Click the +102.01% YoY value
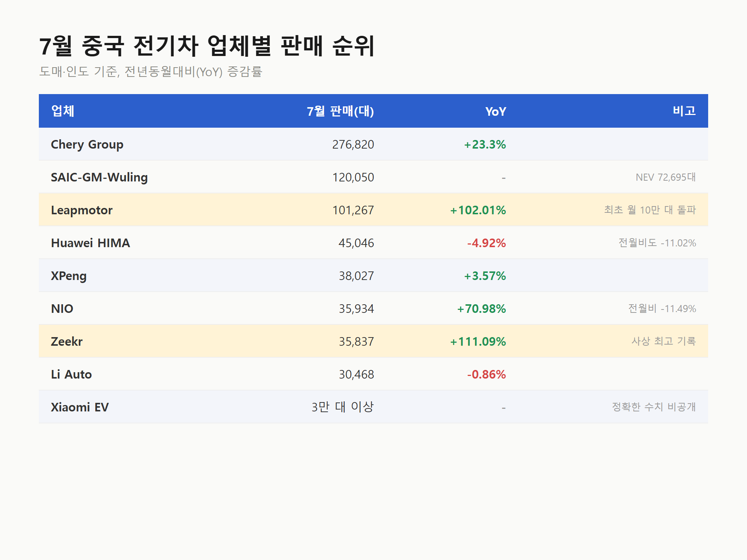Screen dimensions: 747x560 coord(478,210)
